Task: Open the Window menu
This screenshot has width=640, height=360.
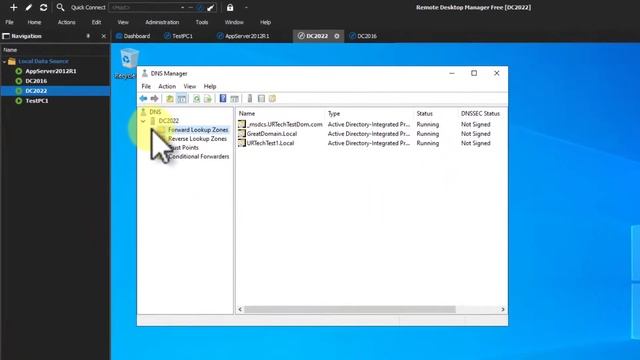Action: (234, 22)
